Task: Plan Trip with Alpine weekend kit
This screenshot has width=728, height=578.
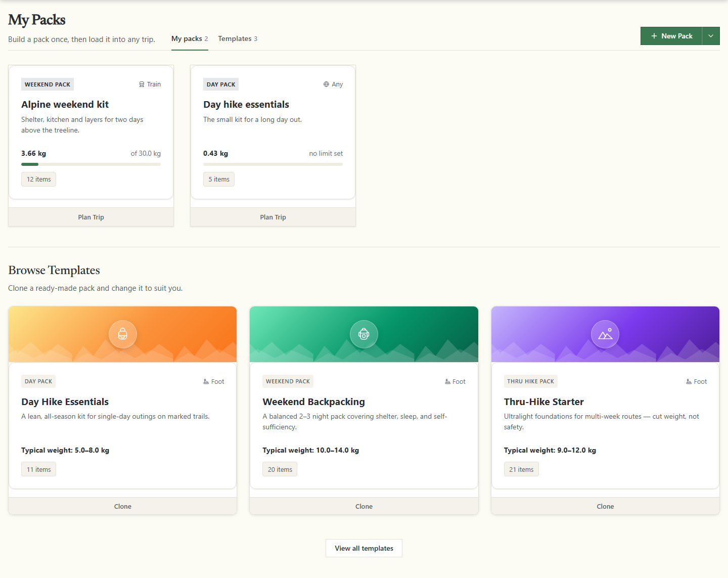Action: click(x=91, y=217)
